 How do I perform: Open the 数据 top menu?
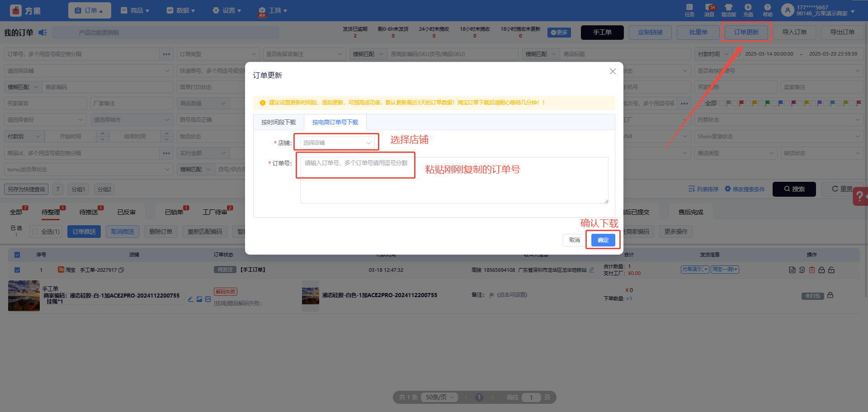coord(181,10)
